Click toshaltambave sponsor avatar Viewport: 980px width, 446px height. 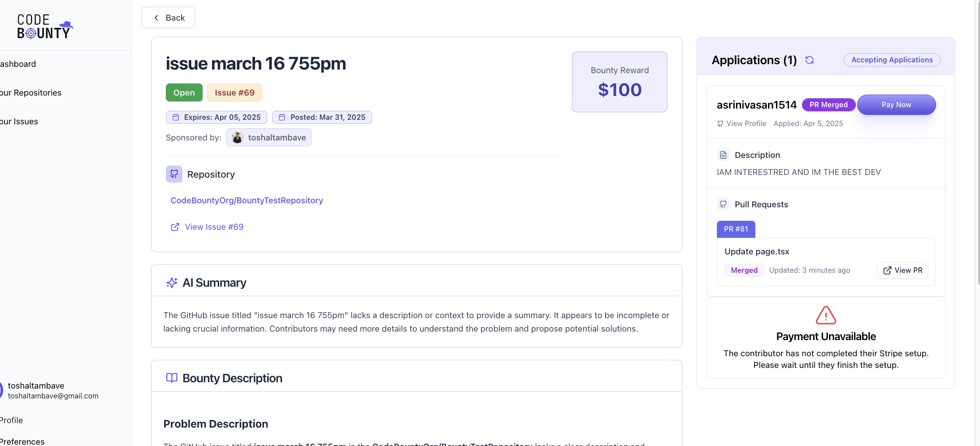238,138
